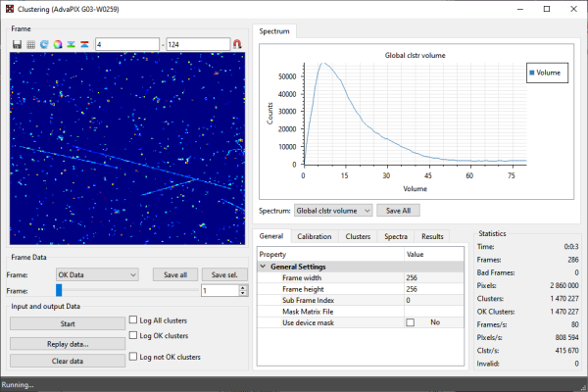Collapse the General Settings group

263,267
